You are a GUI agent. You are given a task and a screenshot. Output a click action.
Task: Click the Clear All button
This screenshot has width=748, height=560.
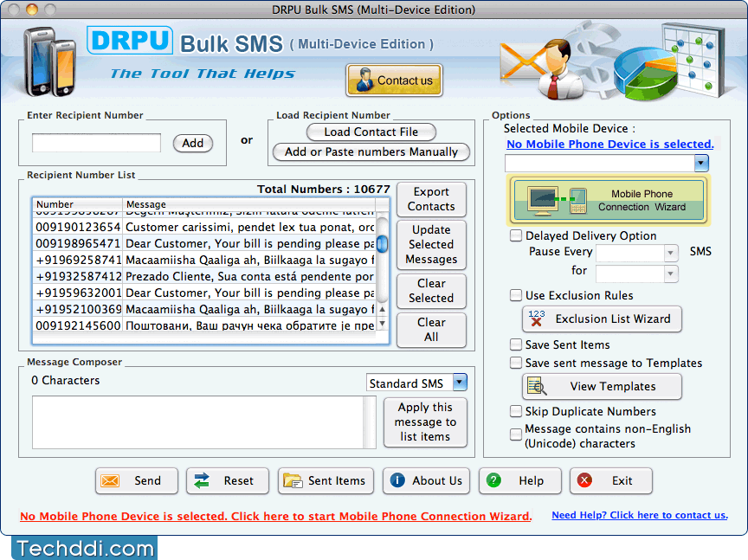(x=431, y=330)
